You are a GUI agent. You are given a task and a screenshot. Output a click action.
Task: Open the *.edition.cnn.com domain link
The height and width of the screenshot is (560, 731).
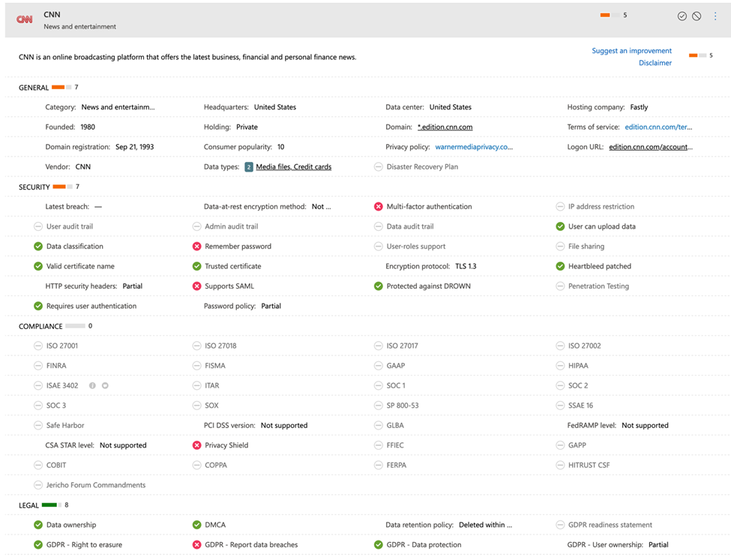click(445, 127)
